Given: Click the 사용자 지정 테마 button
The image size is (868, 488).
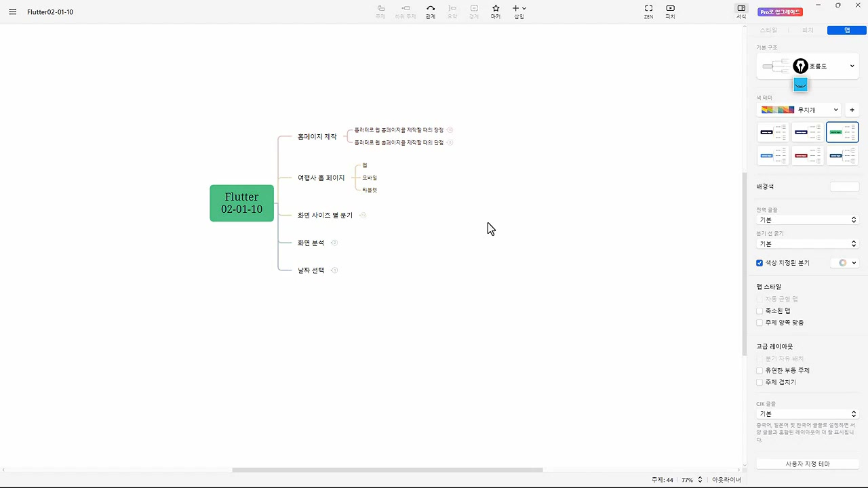Looking at the screenshot, I should 807,464.
